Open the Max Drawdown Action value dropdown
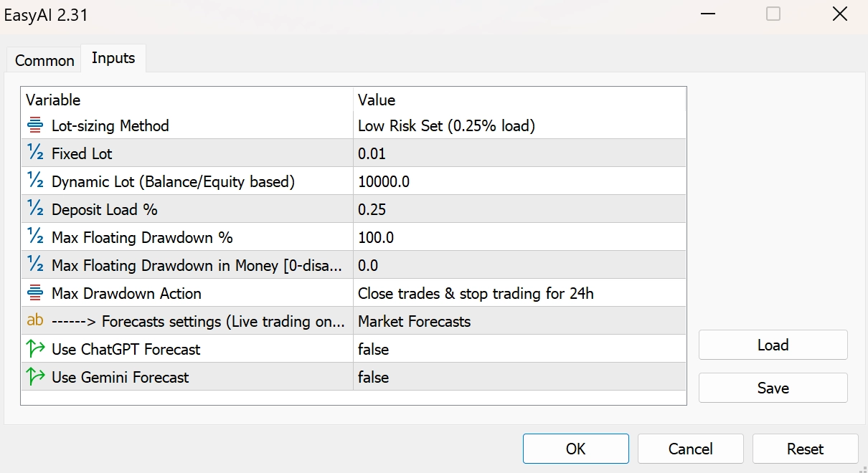Screen dimensions: 868x473 (x=518, y=294)
